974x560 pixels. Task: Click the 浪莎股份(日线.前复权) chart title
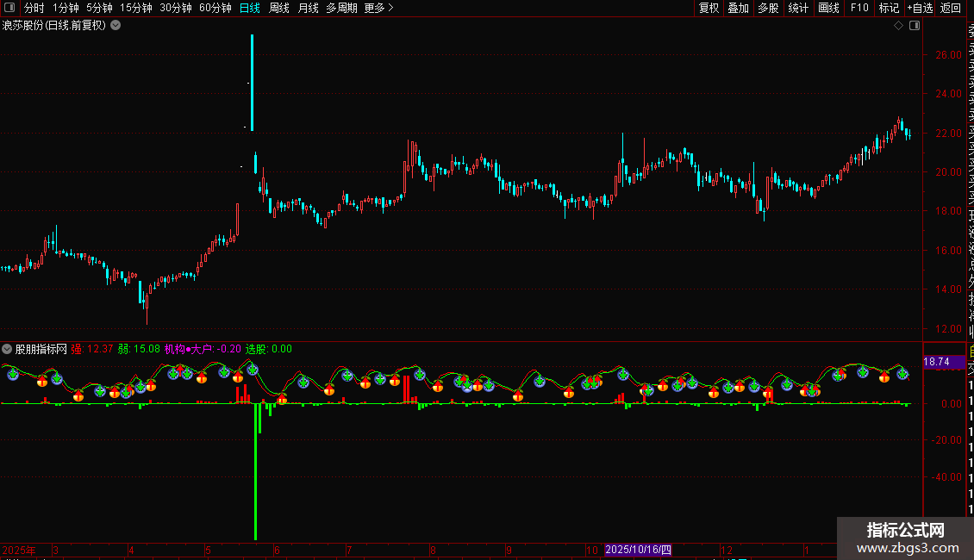54,26
